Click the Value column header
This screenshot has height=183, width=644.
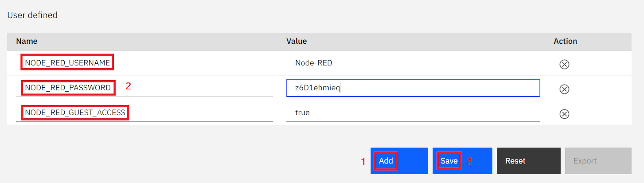tap(297, 41)
